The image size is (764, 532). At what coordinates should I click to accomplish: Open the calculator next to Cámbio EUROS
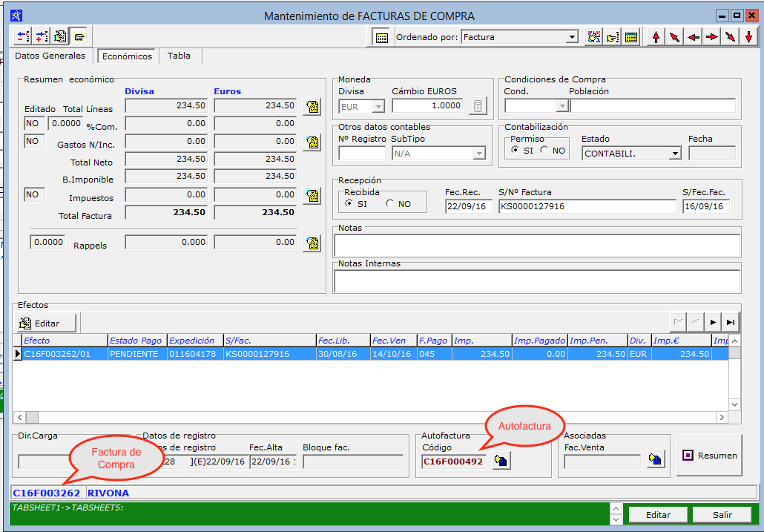478,106
